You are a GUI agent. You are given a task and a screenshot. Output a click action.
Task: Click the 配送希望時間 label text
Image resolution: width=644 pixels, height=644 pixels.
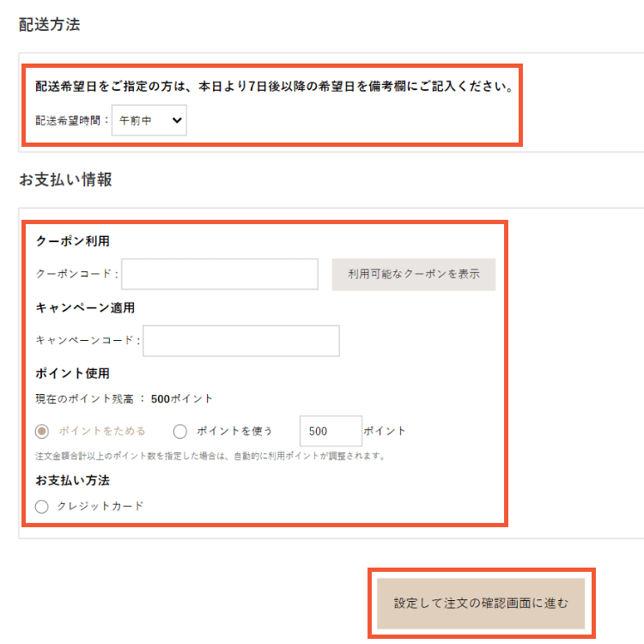click(x=72, y=121)
